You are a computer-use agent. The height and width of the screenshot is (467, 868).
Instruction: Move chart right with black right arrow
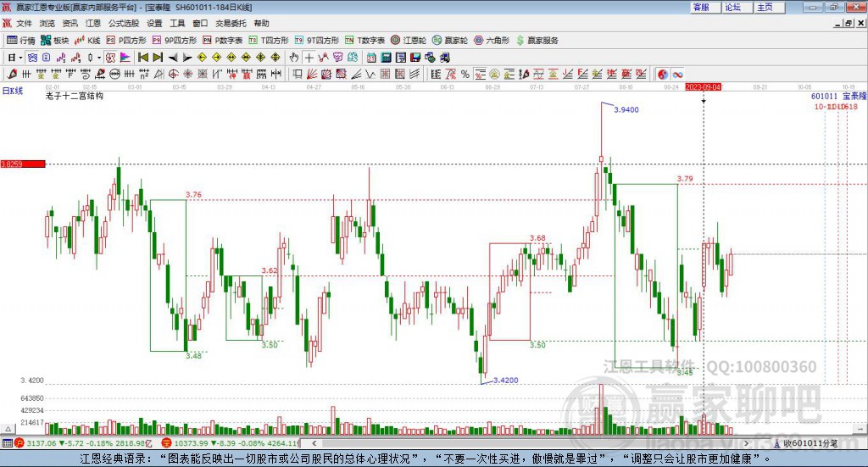point(187,58)
